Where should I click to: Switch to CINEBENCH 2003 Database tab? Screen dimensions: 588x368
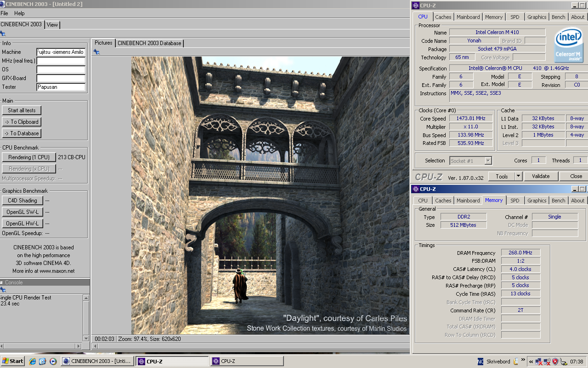149,43
